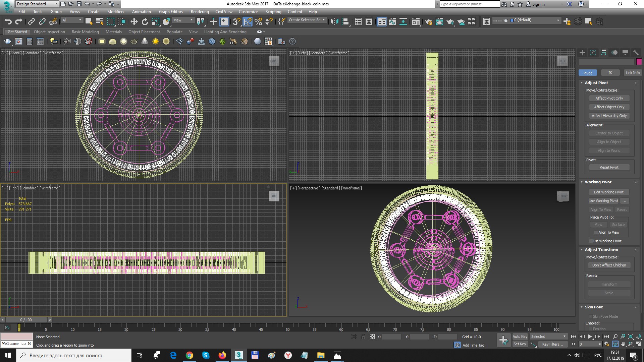Click the Mirror tool icon
644x362 pixels.
click(334, 22)
